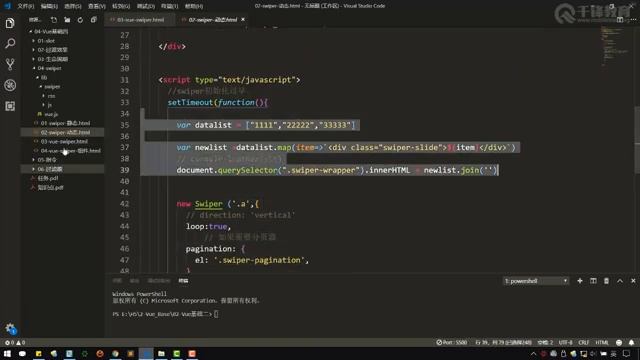Click the feedback smiley in status bar
This screenshot has height=360, width=640.
point(619,342)
